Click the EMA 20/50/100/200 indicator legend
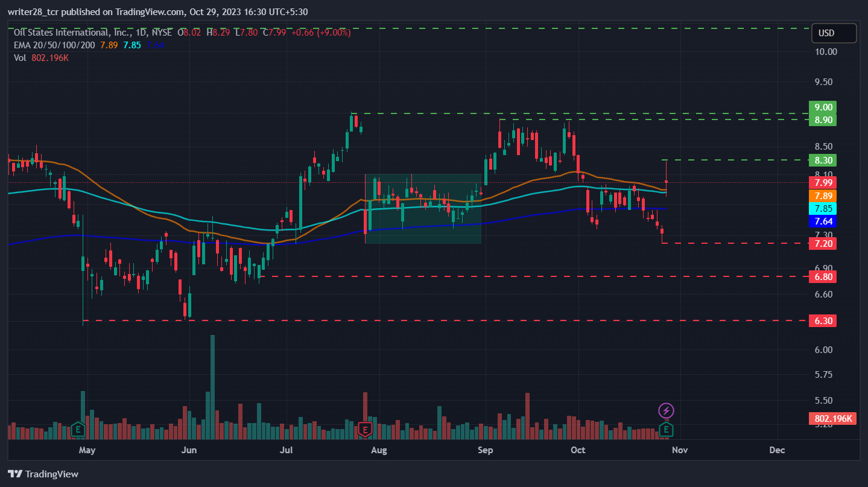Screen dimensions: 868x487 coord(54,45)
